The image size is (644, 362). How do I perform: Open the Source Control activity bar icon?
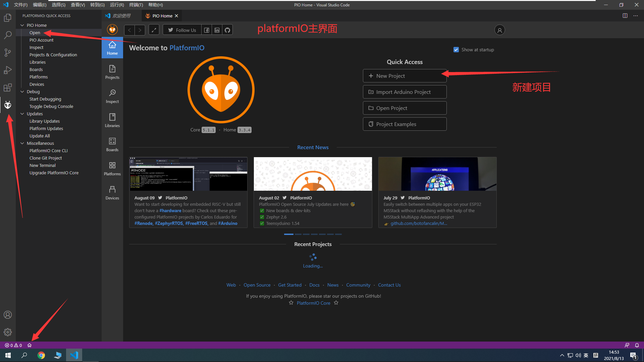click(x=8, y=53)
